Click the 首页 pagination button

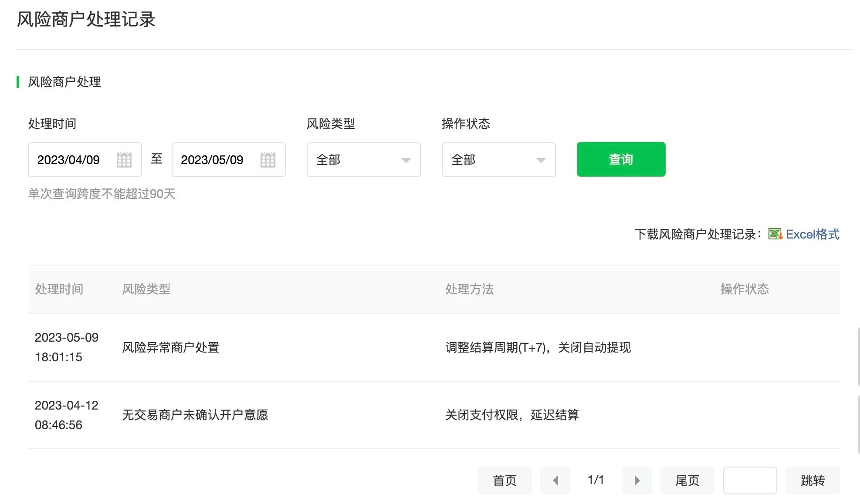coord(504,480)
